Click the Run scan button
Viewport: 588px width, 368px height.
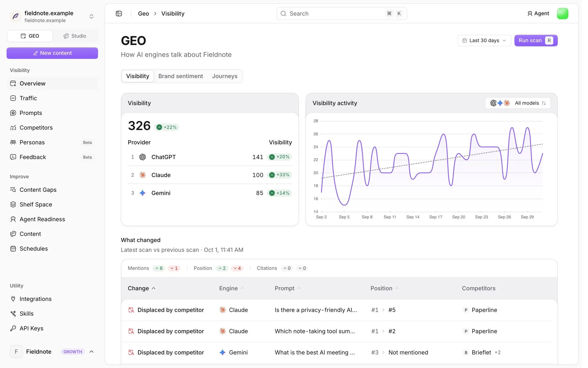(536, 40)
